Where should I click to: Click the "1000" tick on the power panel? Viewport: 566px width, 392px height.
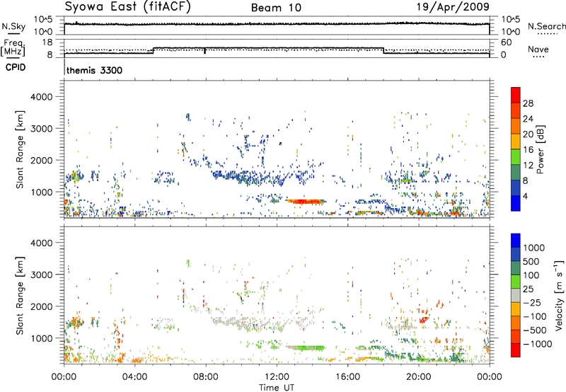(x=41, y=192)
